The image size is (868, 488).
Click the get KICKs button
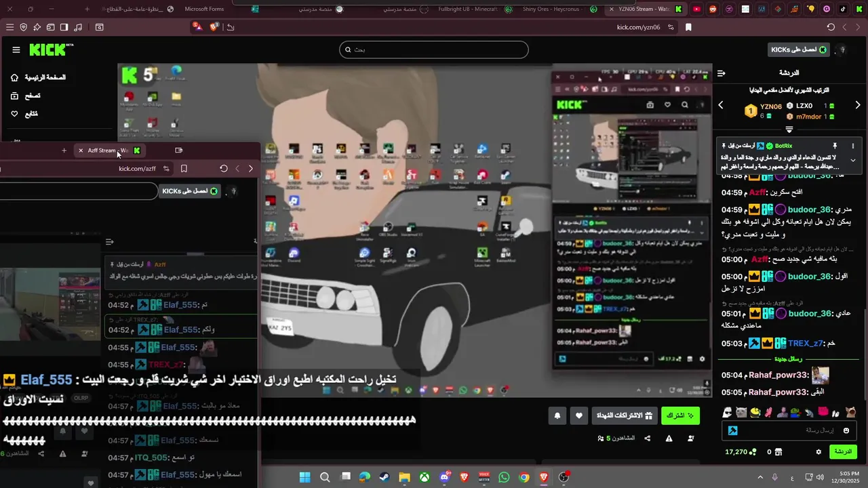tap(799, 49)
